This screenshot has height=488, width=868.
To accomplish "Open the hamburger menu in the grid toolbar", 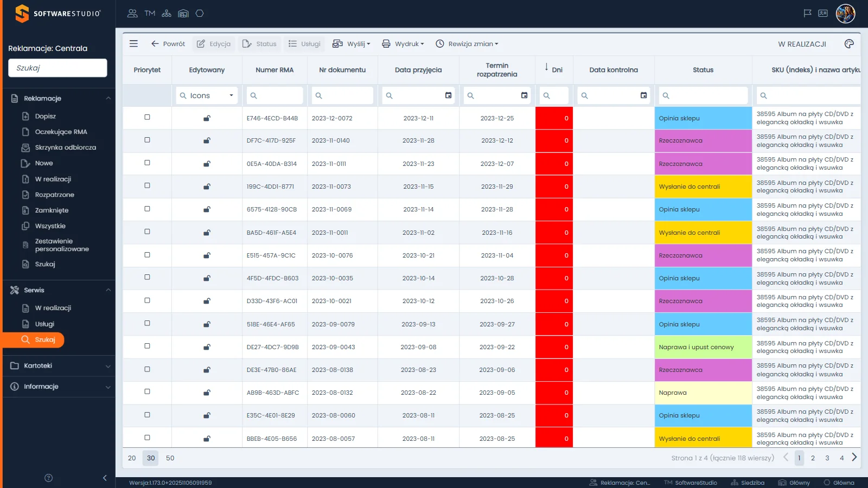I will click(133, 44).
